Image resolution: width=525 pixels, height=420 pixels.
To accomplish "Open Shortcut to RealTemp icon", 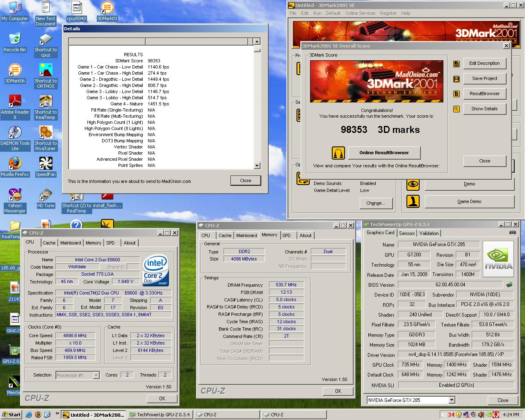I will 46,107.
